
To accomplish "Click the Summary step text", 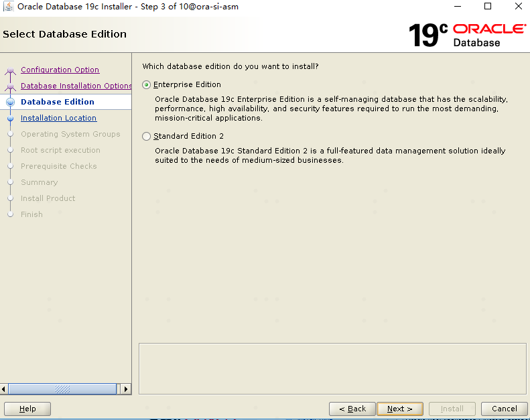I will (40, 182).
